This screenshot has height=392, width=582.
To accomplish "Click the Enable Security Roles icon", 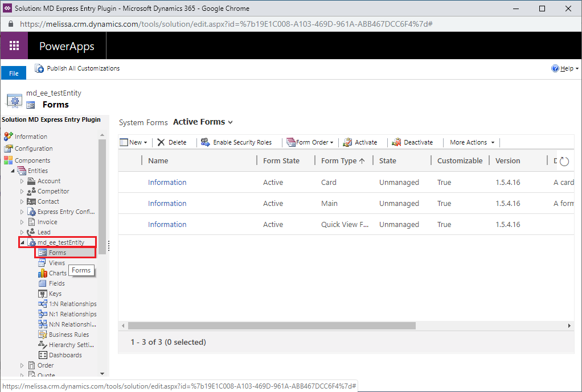I will tap(205, 142).
